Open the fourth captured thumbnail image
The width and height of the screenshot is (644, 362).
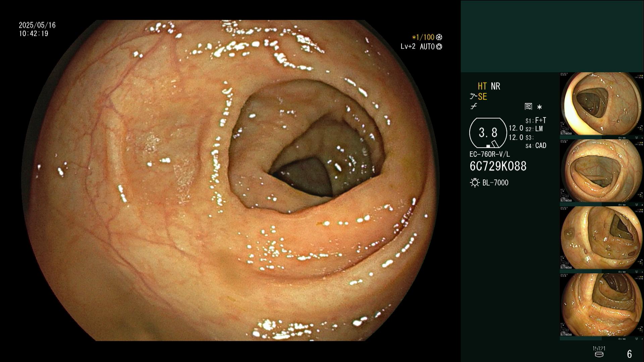[602, 305]
